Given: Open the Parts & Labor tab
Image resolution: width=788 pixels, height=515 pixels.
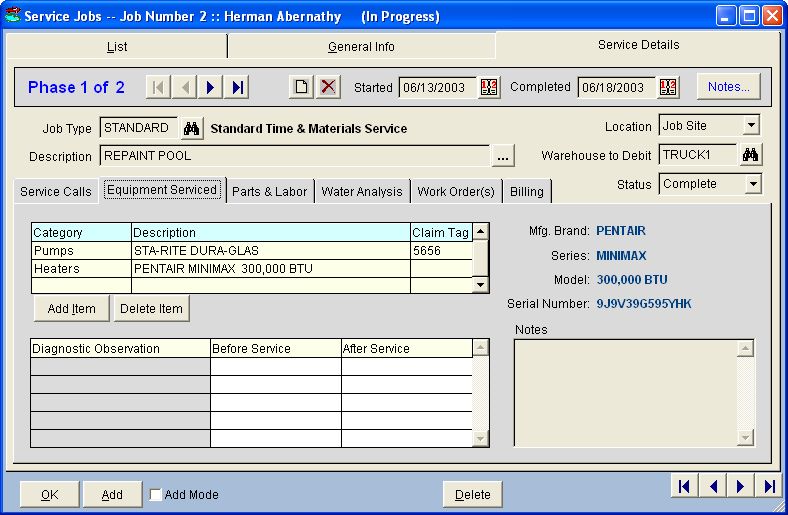Looking at the screenshot, I should pyautogui.click(x=269, y=191).
